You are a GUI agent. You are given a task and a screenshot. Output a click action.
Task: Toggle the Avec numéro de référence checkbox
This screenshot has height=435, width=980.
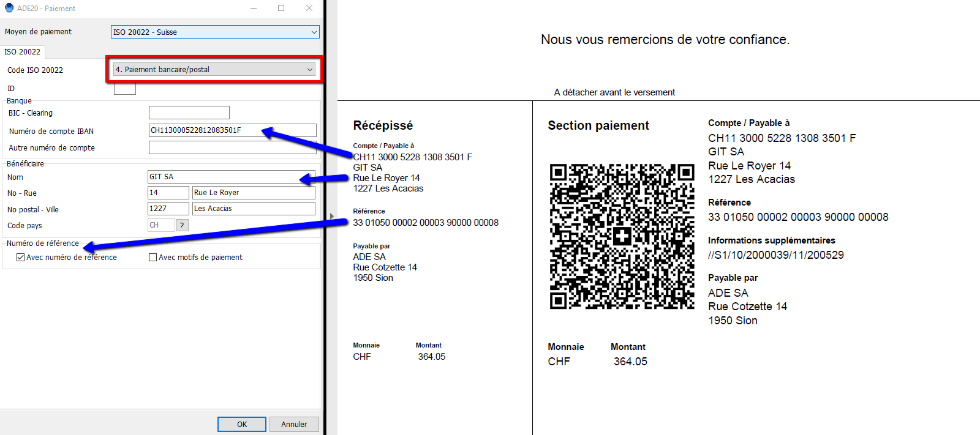[21, 258]
